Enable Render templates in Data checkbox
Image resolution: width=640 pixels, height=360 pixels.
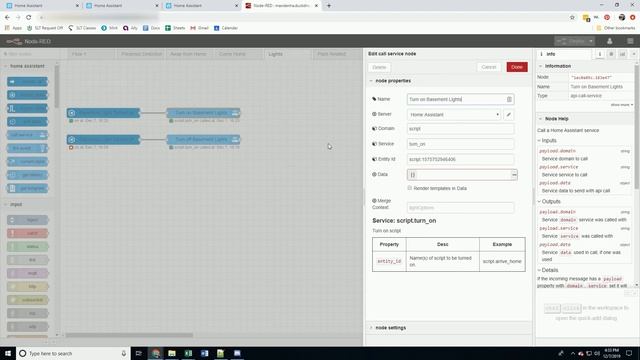coord(410,188)
